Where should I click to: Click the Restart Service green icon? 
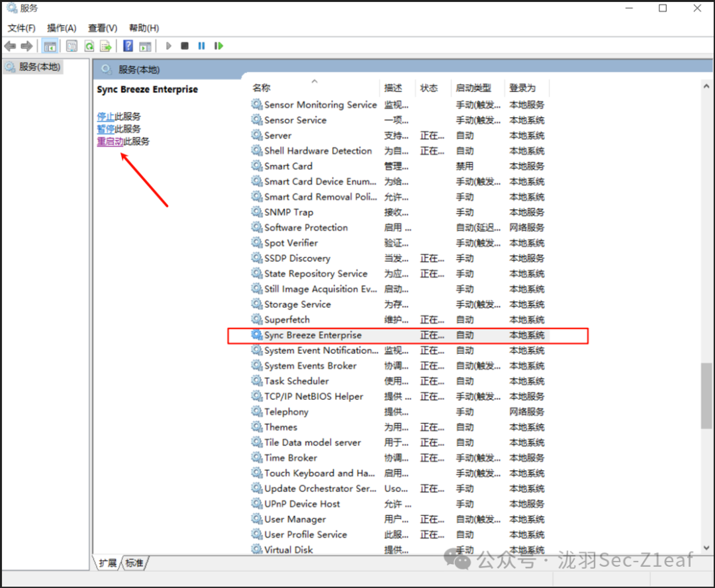(x=219, y=46)
